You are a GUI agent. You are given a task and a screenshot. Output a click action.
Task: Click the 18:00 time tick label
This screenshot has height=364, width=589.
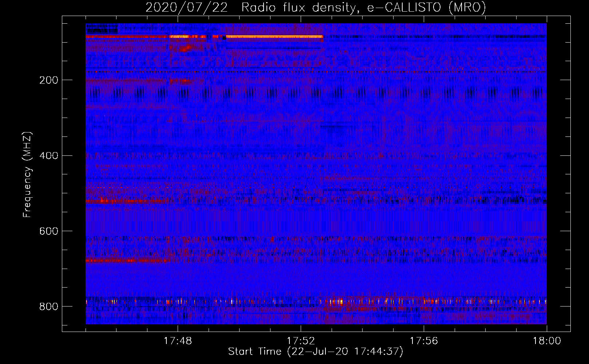coord(547,341)
